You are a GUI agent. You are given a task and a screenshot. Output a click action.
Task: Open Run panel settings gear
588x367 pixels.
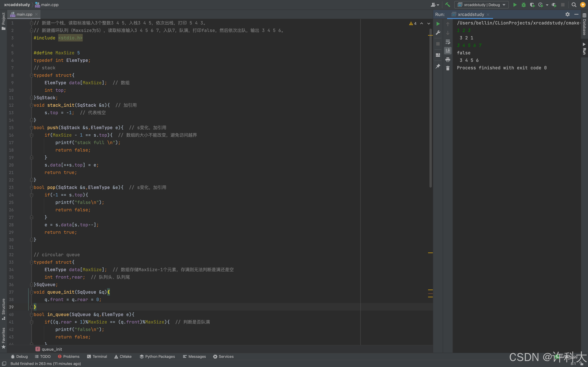[567, 14]
